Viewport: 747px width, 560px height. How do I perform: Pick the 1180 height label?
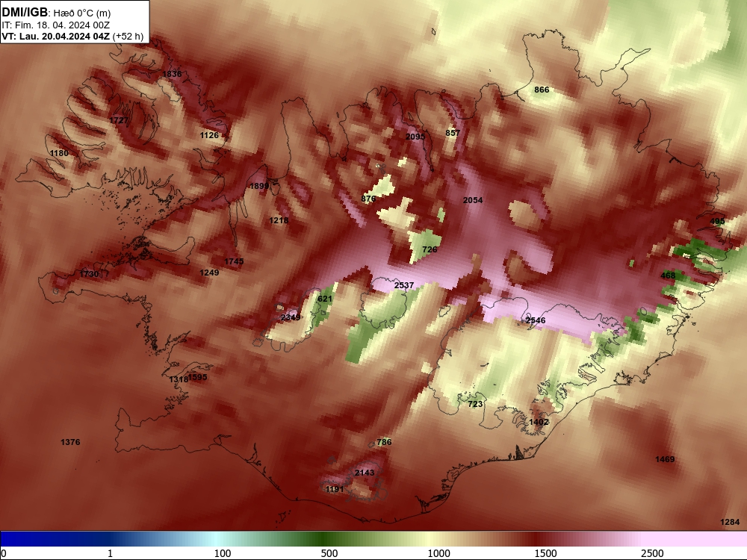point(59,153)
